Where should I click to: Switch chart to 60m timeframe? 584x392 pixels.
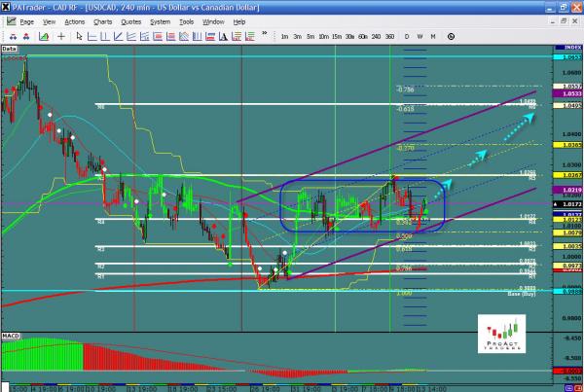coord(362,37)
